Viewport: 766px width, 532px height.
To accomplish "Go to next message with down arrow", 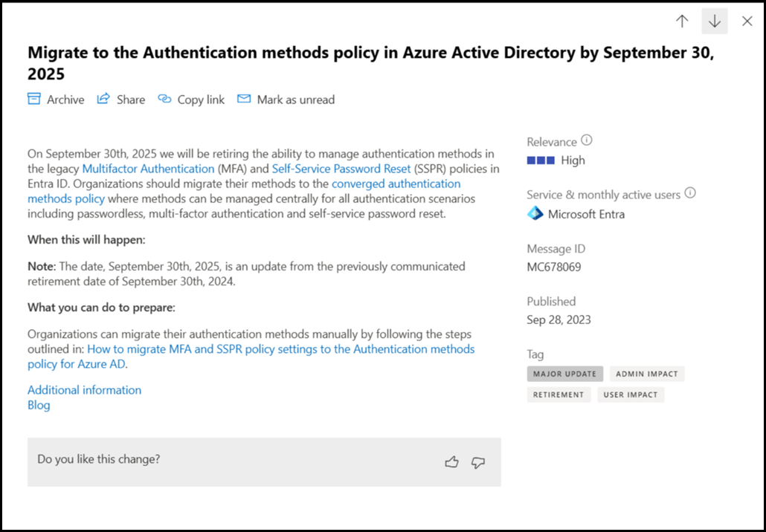I will click(x=715, y=22).
